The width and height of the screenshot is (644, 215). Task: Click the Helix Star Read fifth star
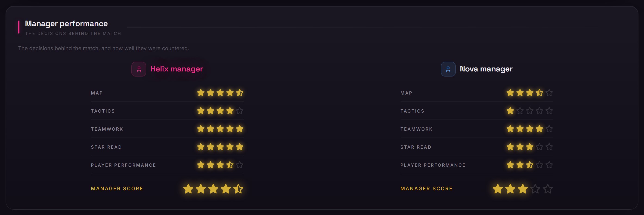point(239,147)
